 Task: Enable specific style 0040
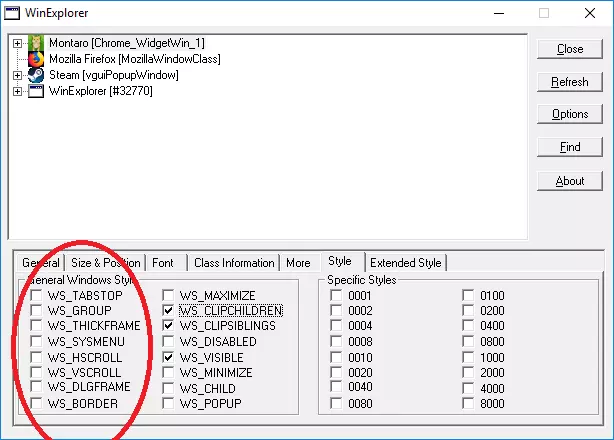[336, 386]
